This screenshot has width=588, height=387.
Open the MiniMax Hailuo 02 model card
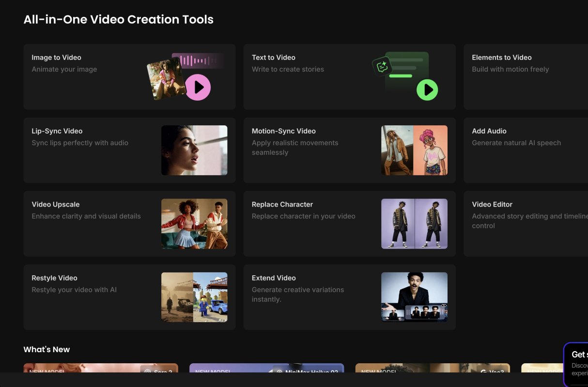tap(266, 368)
